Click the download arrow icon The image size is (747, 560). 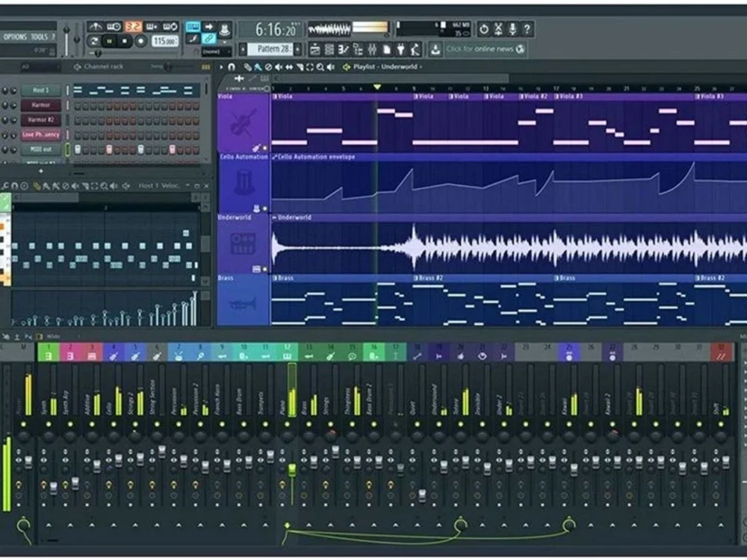coord(435,49)
